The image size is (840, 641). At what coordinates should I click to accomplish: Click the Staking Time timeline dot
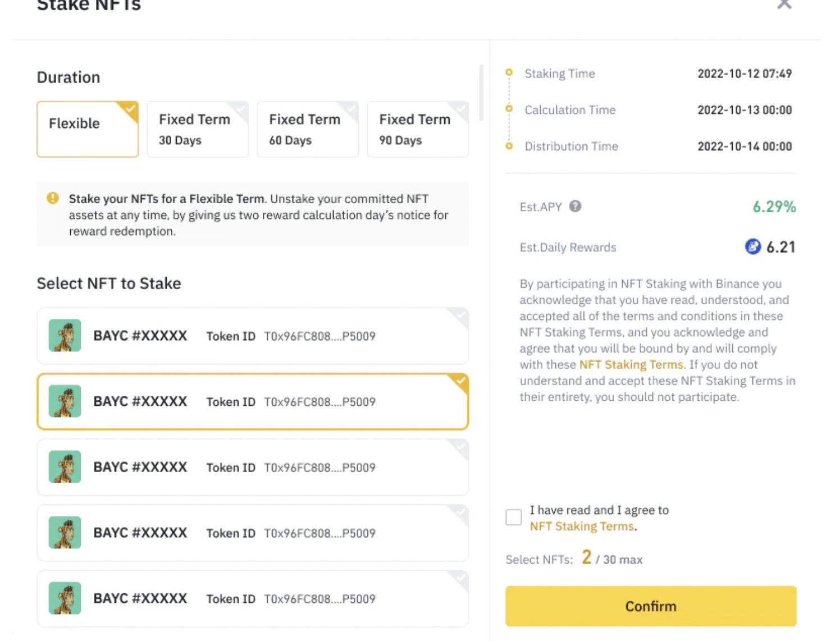(x=509, y=72)
